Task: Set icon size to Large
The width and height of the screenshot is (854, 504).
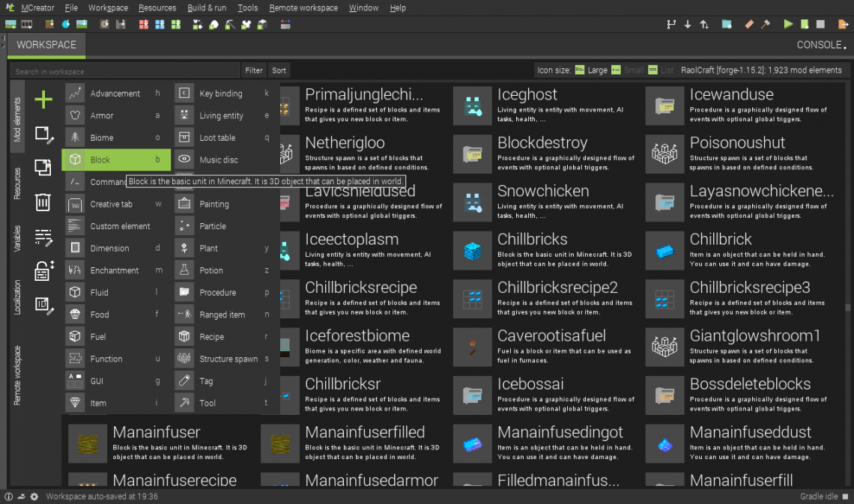Action: [x=591, y=70]
